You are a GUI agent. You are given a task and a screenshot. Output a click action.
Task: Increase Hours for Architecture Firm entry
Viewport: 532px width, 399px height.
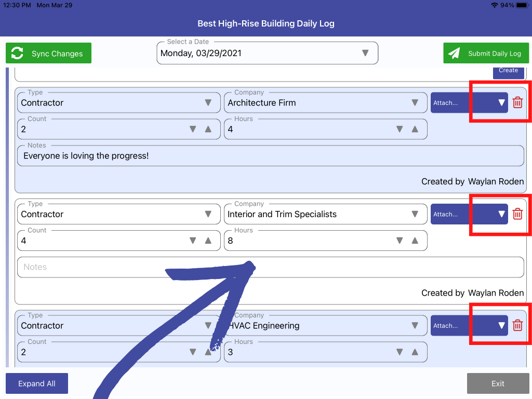click(415, 129)
